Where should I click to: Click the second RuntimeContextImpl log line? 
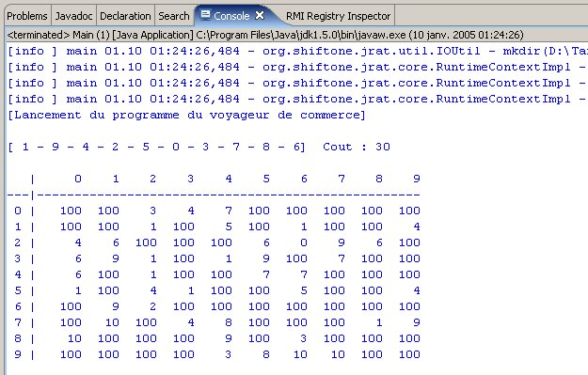[x=297, y=83]
